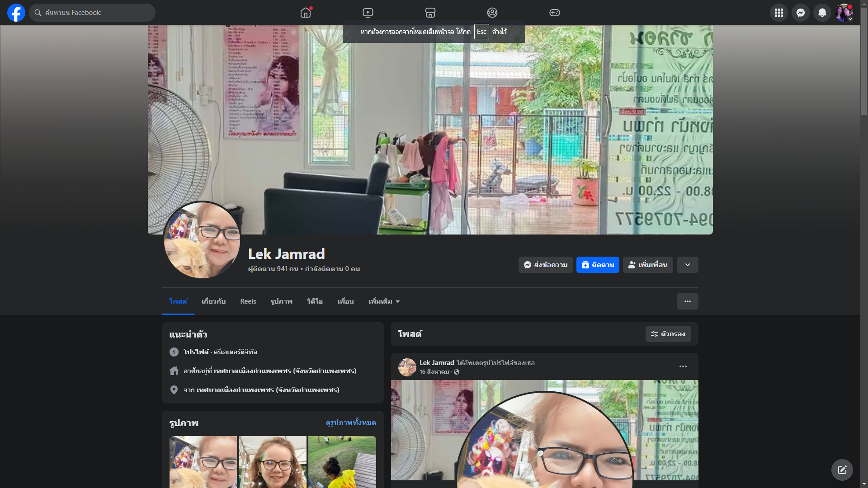Open the Marketplace storefront icon
This screenshot has height=488, width=868.
(x=430, y=13)
